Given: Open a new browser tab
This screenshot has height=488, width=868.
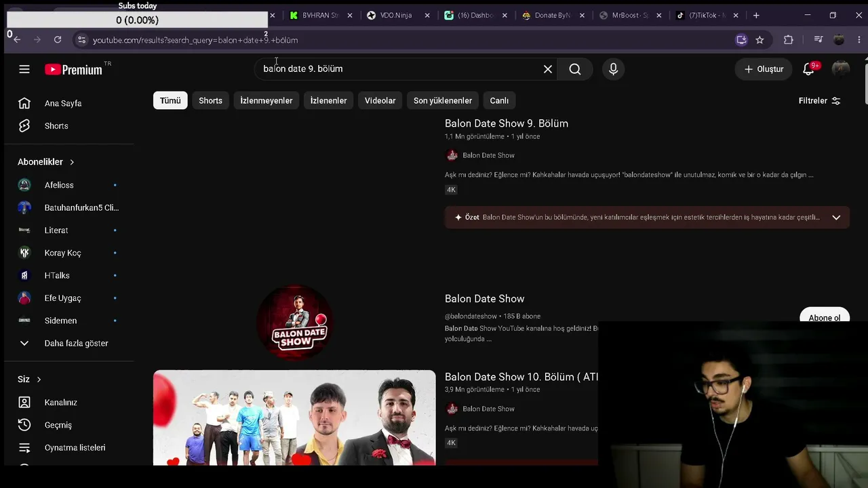Looking at the screenshot, I should tap(756, 16).
